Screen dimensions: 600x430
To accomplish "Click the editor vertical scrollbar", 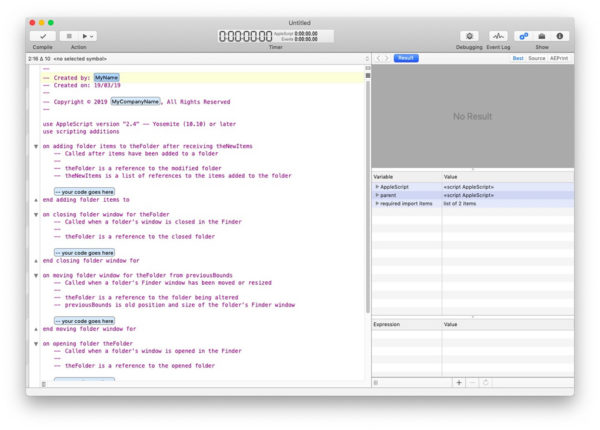I will pos(368,195).
